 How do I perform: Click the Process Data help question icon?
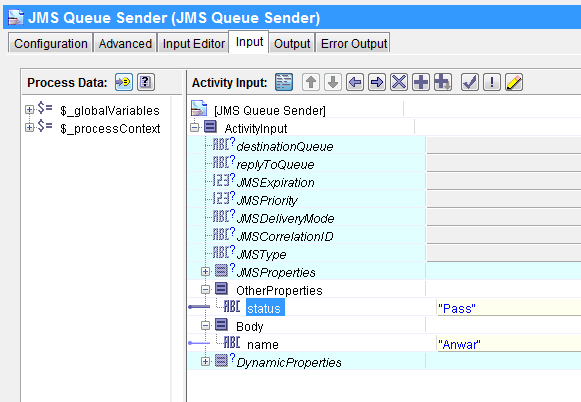point(146,82)
